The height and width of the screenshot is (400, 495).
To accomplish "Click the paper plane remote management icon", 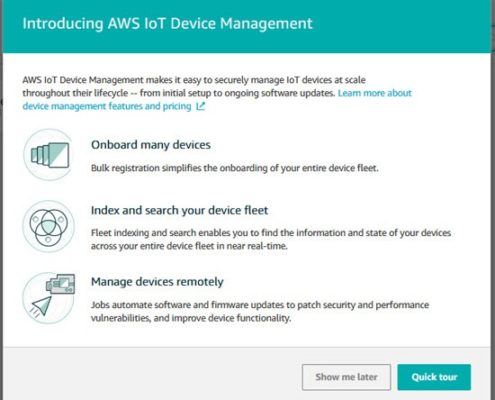I will 42,306.
